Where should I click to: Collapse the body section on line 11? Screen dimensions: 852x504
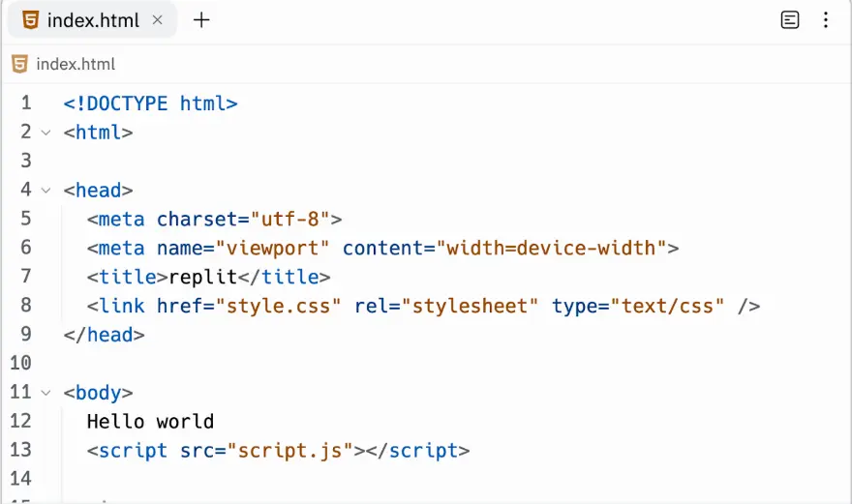coord(46,393)
